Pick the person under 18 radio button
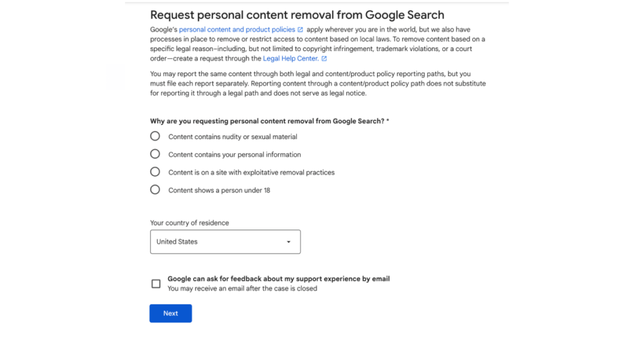The height and width of the screenshot is (337, 644). (155, 190)
